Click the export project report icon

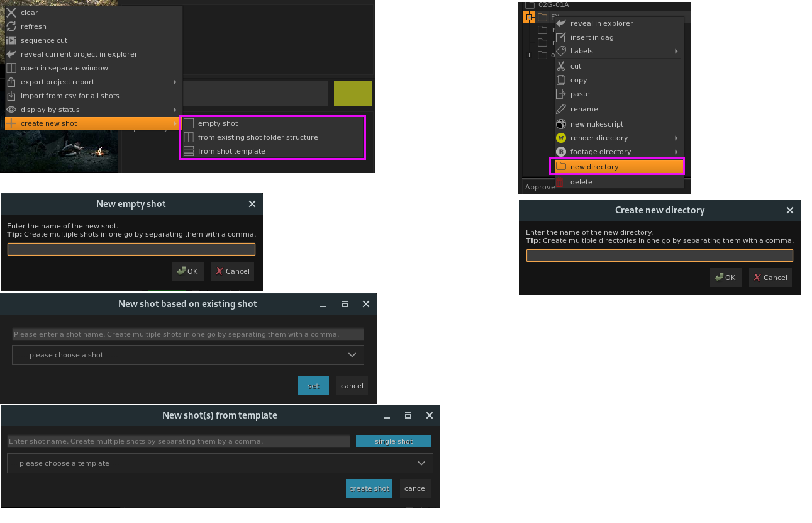[x=11, y=82]
